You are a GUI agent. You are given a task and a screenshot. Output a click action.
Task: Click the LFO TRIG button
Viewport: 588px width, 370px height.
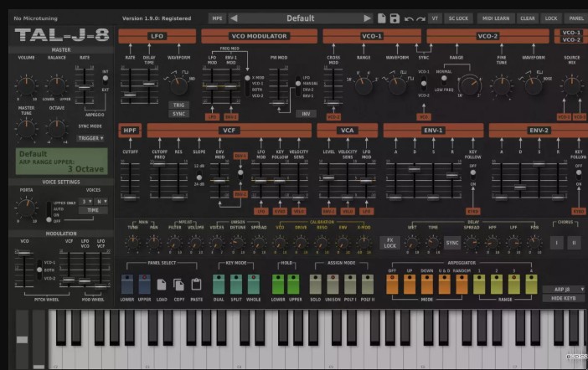pos(178,105)
